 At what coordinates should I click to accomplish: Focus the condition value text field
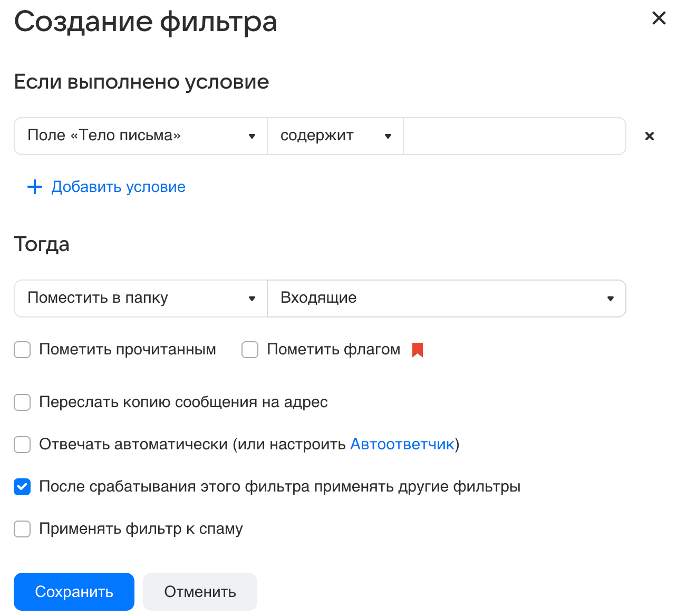[515, 136]
